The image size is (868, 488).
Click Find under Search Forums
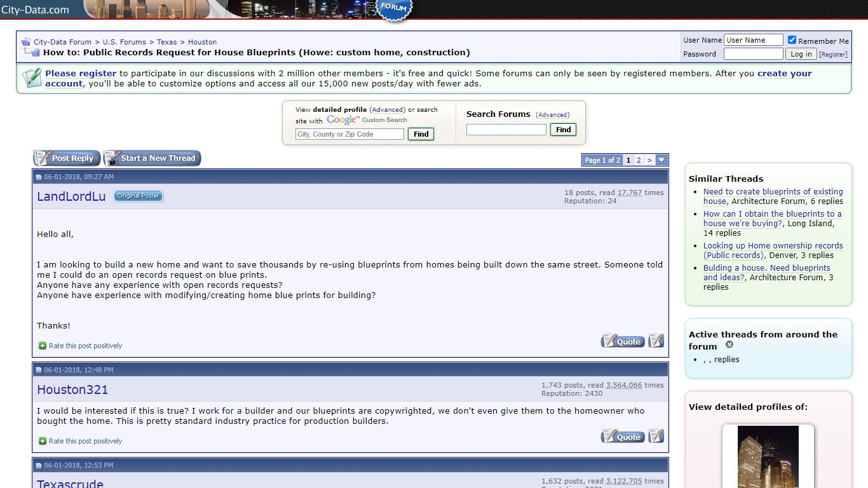[564, 130]
